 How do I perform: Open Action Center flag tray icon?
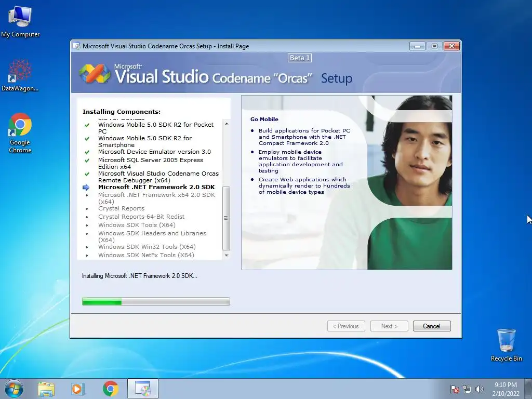(x=455, y=389)
